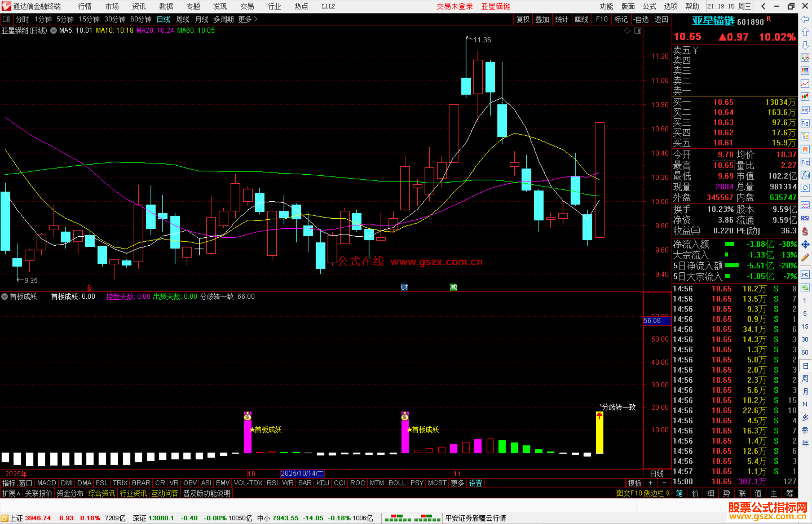The image size is (812, 524).
Task: Toggle the gear circle next to 首板成妖 indicator
Action: click(5, 296)
